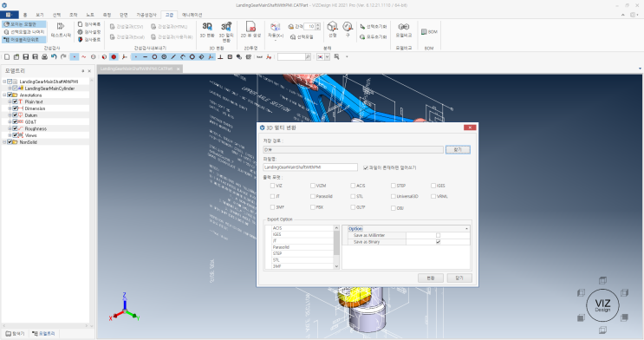The height and width of the screenshot is (340, 644).
Task: Pin the model tree panel
Action: pyautogui.click(x=82, y=71)
